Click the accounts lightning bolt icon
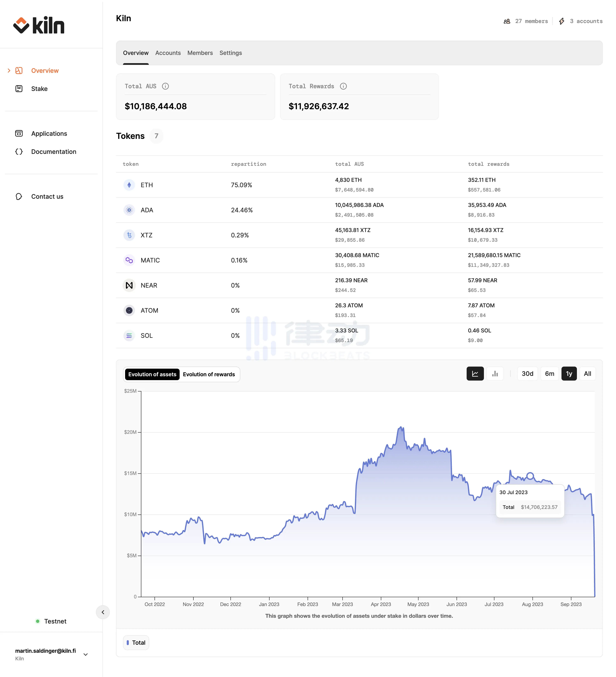The width and height of the screenshot is (616, 677). tap(562, 21)
